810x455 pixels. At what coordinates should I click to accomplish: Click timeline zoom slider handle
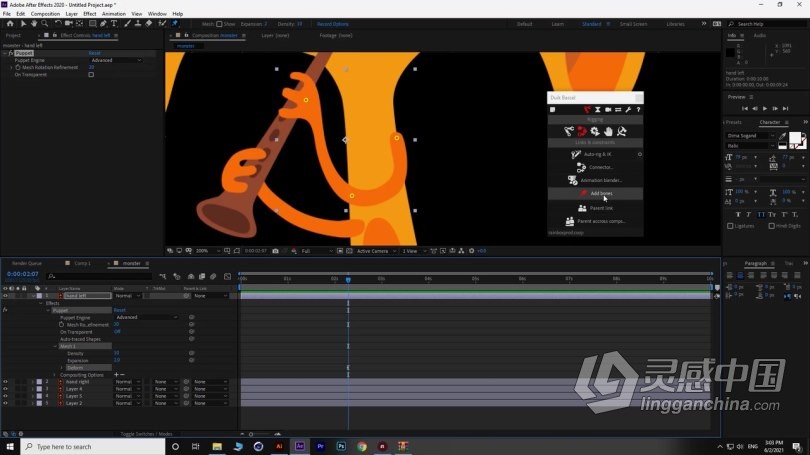pos(251,434)
